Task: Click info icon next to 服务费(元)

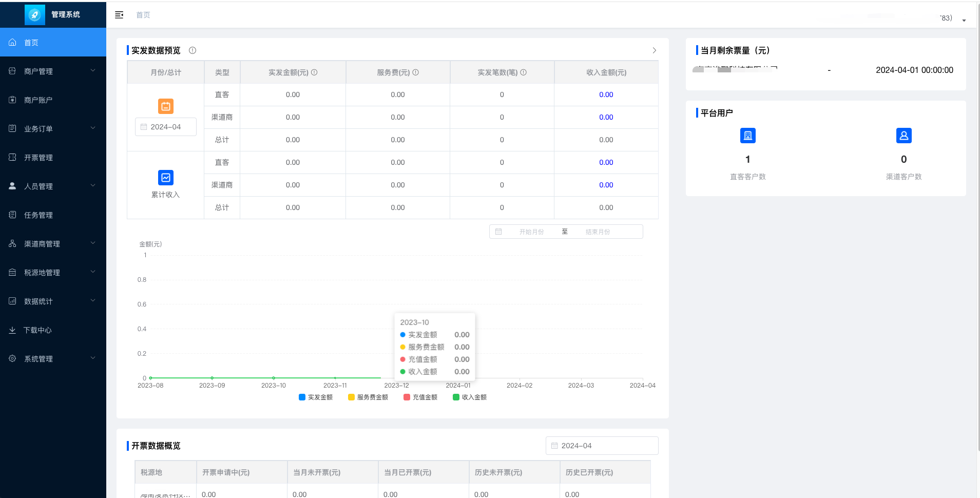Action: click(416, 72)
